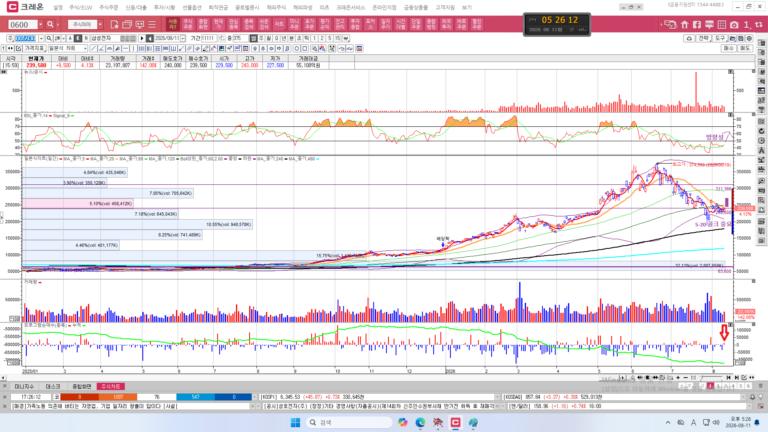Click the play forward arrow next to date
The height and width of the screenshot is (432, 768).
click(142, 38)
